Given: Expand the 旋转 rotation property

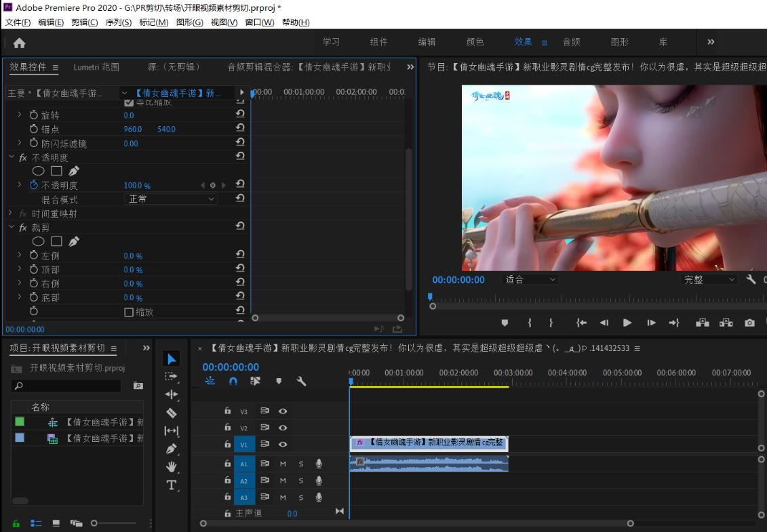Looking at the screenshot, I should point(20,115).
